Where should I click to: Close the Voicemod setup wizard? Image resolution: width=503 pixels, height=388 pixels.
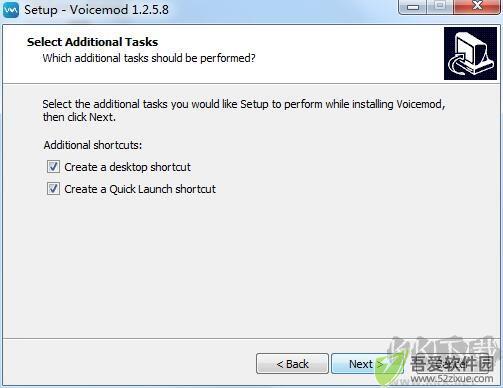pos(477,7)
